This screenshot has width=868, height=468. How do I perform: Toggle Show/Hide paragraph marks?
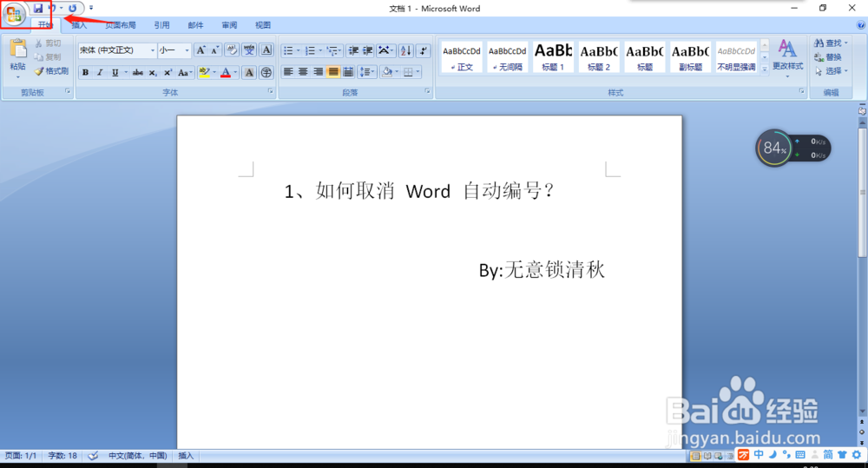click(423, 51)
